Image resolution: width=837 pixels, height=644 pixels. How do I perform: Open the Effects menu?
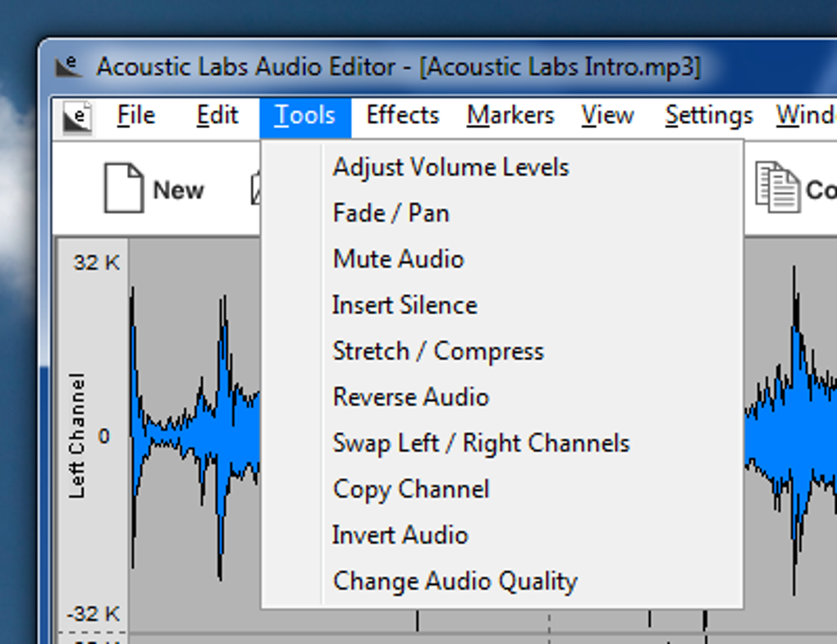pyautogui.click(x=403, y=116)
